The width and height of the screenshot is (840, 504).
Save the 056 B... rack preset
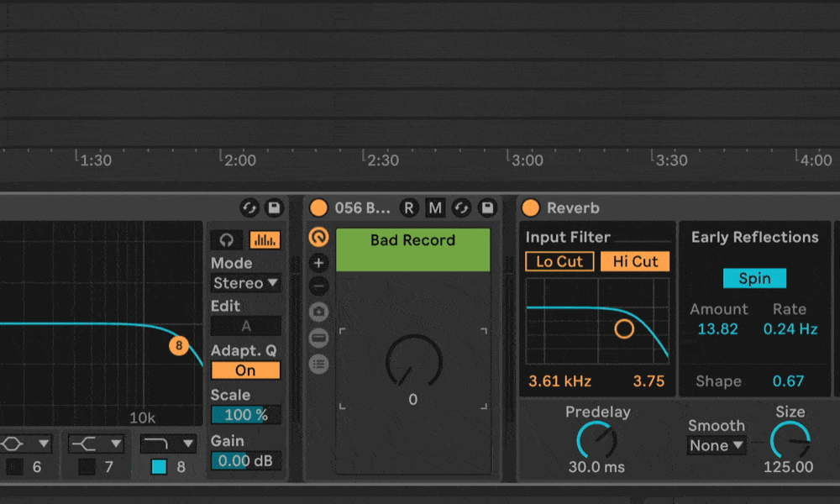[487, 207]
